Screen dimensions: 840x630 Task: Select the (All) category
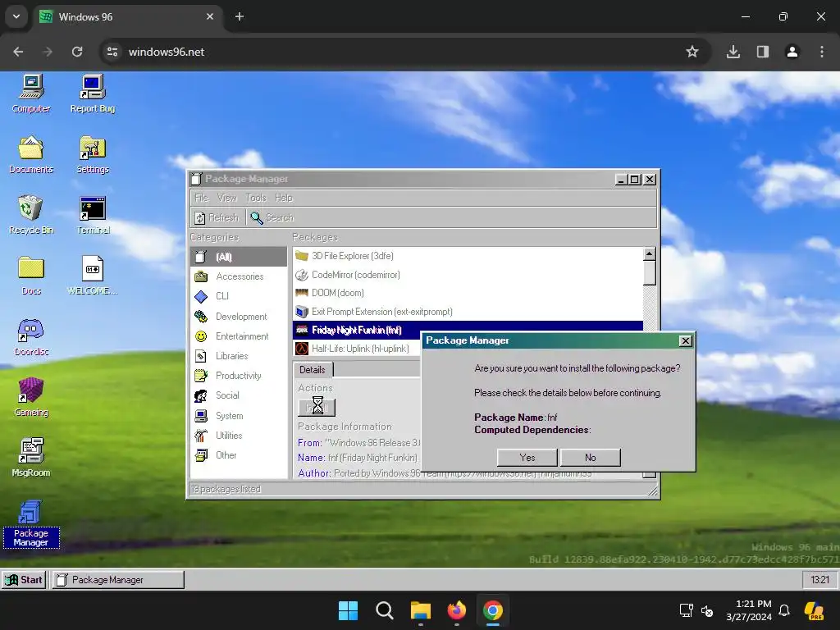239,257
